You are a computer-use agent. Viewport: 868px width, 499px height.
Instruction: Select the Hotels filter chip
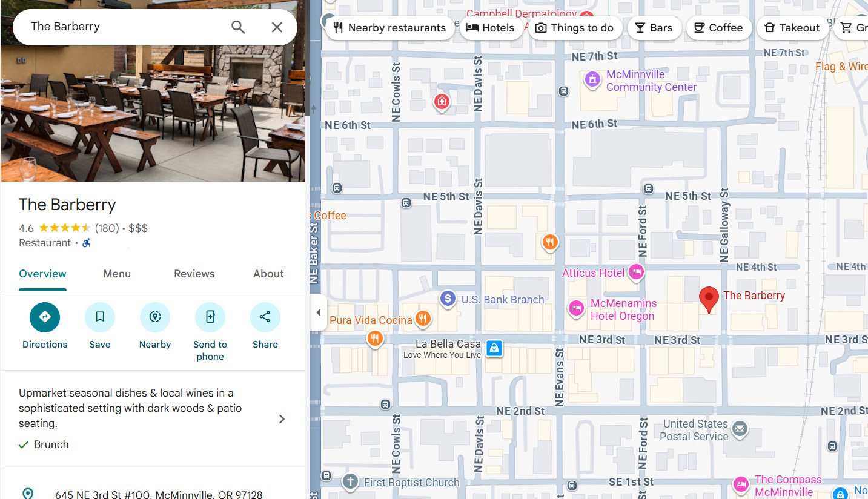pyautogui.click(x=491, y=28)
